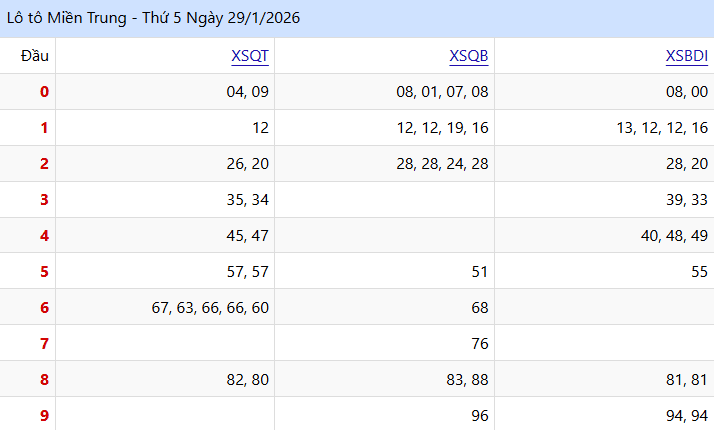
Task: Click the cell containing 13, 12, 12, 16
Action: (662, 128)
